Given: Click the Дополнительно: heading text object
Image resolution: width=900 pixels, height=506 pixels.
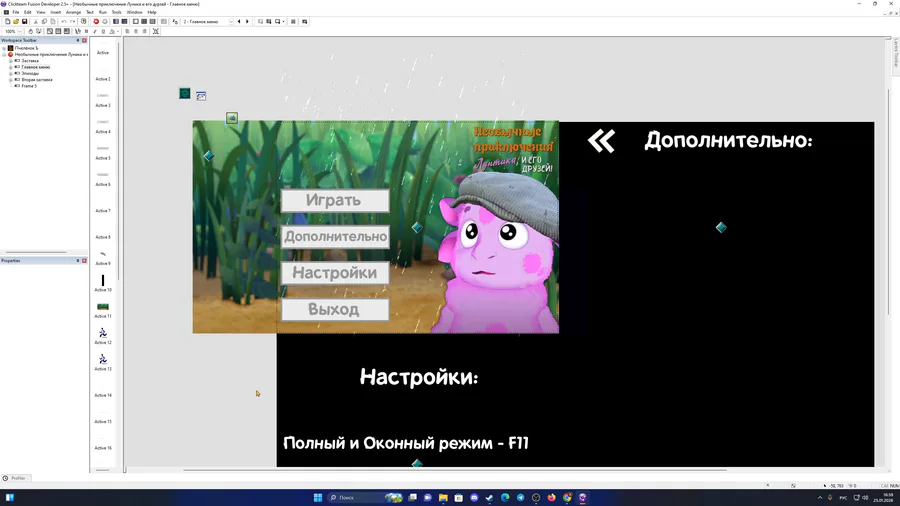Looking at the screenshot, I should [728, 141].
